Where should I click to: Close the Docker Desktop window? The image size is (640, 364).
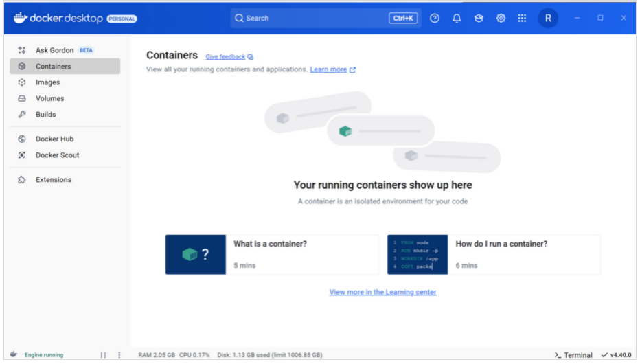point(624,18)
